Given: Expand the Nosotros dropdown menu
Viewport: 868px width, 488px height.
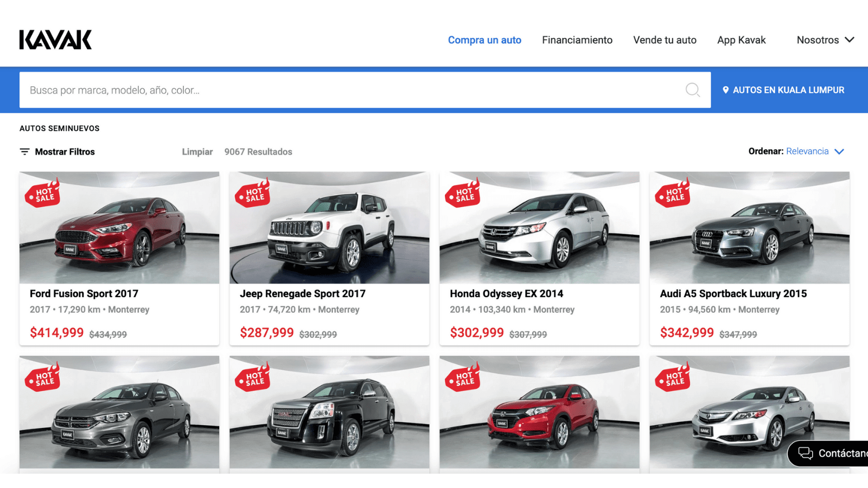Looking at the screenshot, I should 825,40.
